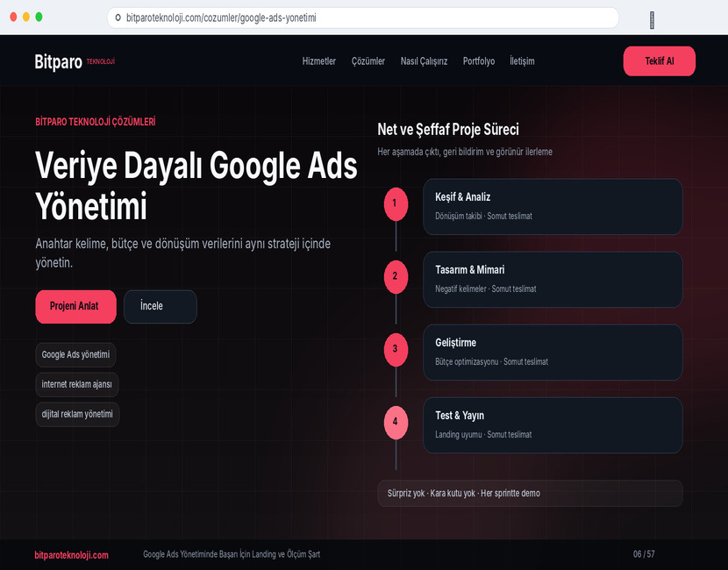Click the browser URL address field

pyautogui.click(x=362, y=18)
